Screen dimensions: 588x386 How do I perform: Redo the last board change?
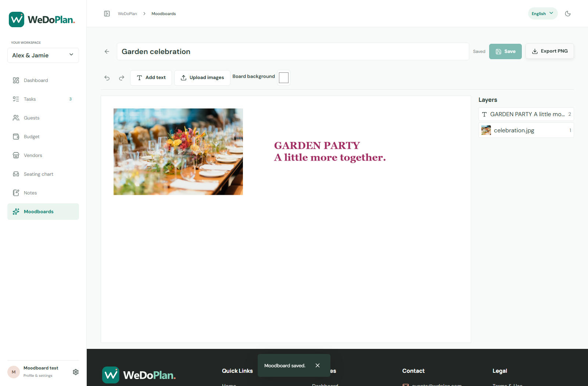click(x=122, y=78)
